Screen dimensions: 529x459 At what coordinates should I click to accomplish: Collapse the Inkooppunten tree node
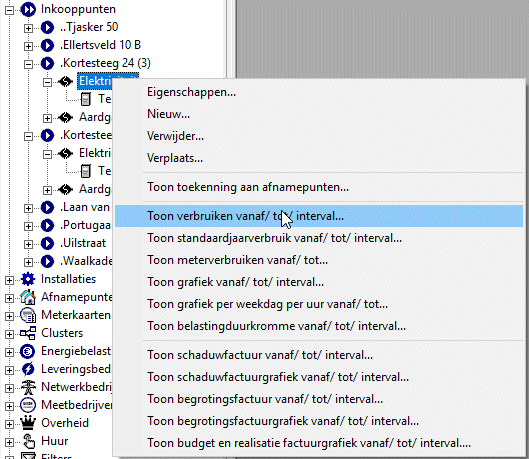tap(9, 10)
